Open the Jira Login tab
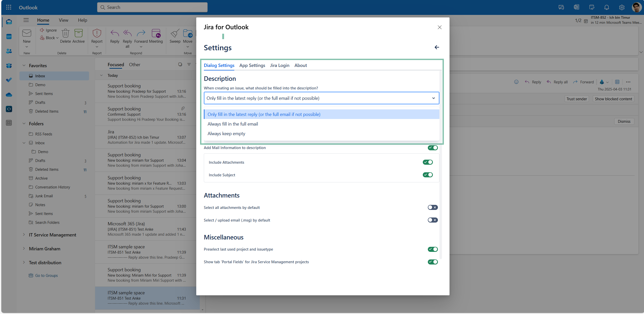This screenshot has height=314, width=644. 279,65
